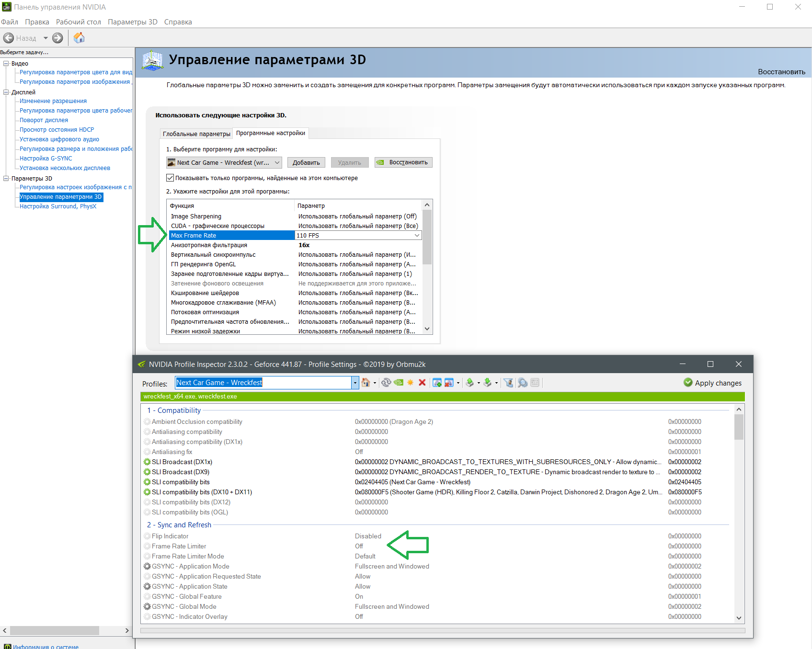The width and height of the screenshot is (812, 649).
Task: Refresh the profile with the circular arrows icon
Action: coord(386,383)
